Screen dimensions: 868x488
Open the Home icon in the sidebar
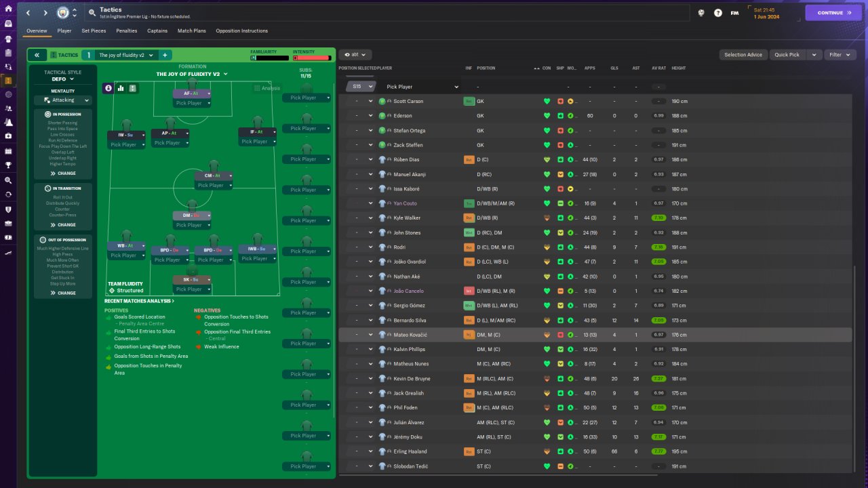pyautogui.click(x=8, y=9)
